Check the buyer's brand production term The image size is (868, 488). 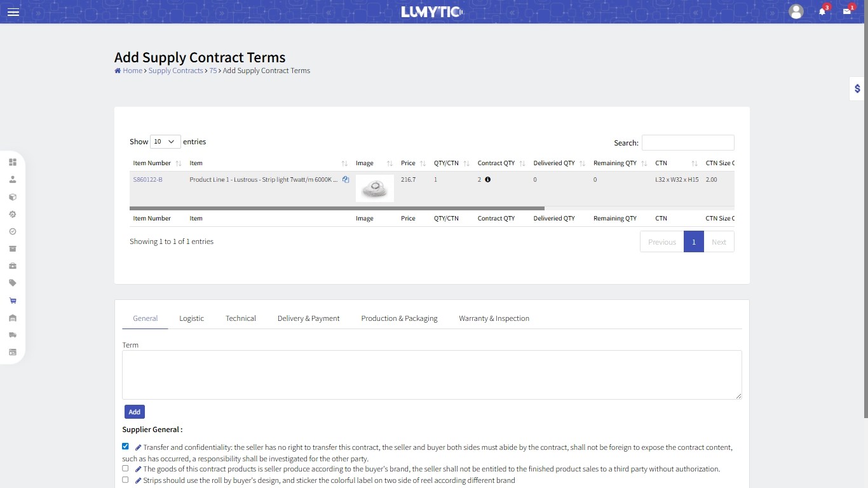pyautogui.click(x=125, y=468)
